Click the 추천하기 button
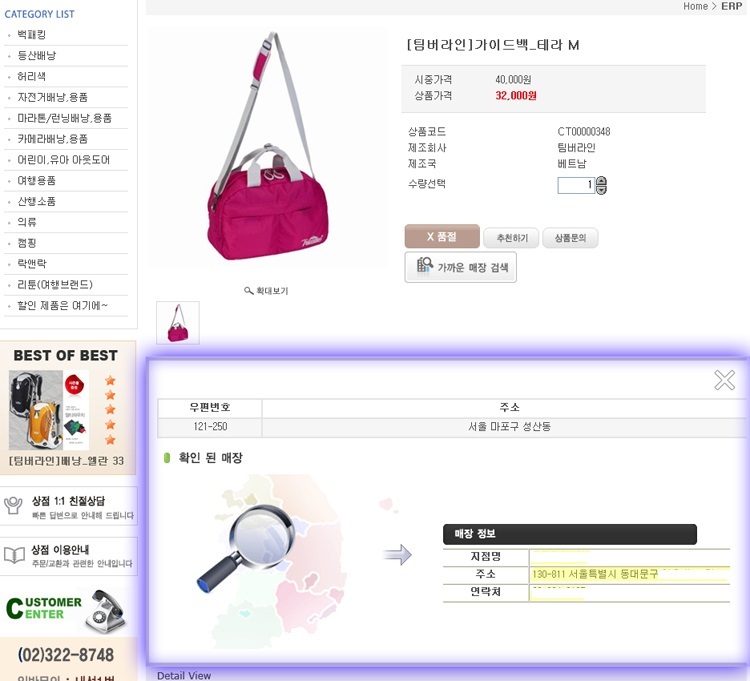The image size is (750, 681). click(x=511, y=238)
